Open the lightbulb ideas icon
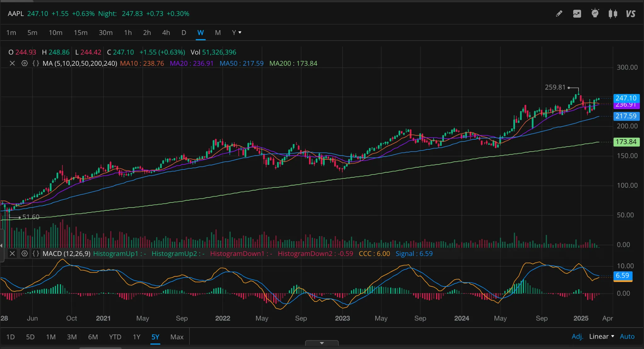This screenshot has width=644, height=349. tap(595, 14)
